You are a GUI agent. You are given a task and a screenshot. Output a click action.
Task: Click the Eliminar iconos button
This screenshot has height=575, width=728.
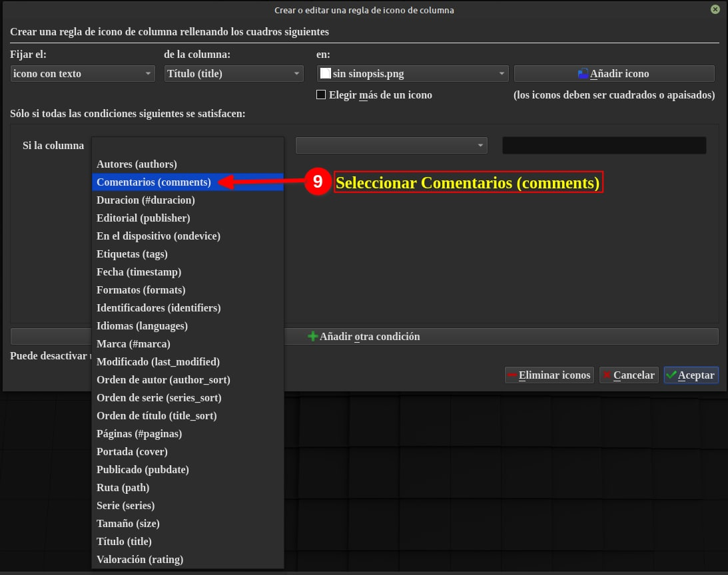tap(548, 375)
